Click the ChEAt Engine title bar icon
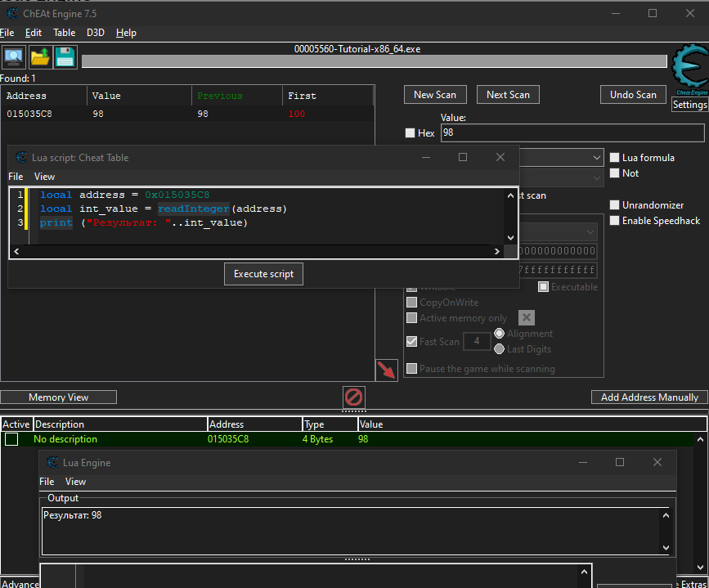 tap(12, 14)
